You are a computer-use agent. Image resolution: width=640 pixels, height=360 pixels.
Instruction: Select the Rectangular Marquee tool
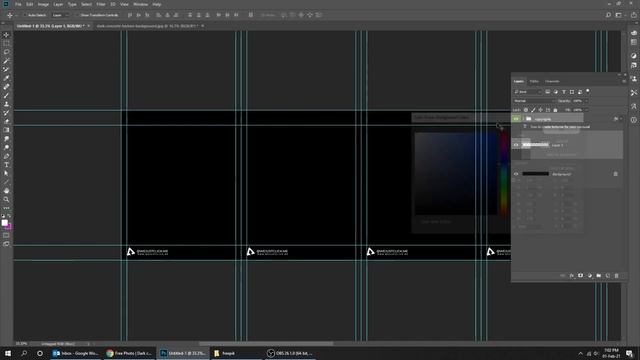click(x=6, y=43)
